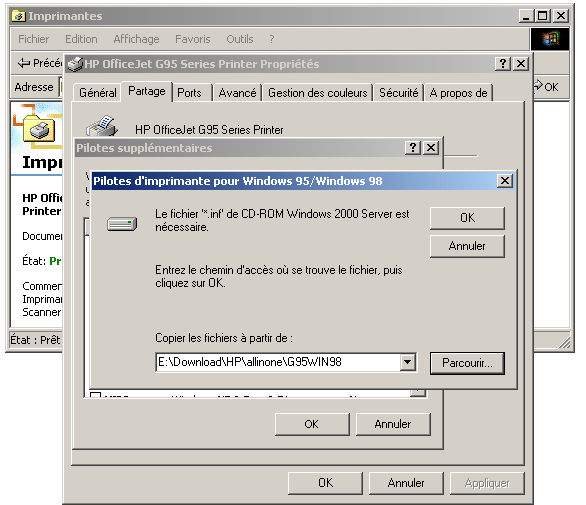Go to the Sécurité tab
The image size is (586, 505).
[398, 93]
